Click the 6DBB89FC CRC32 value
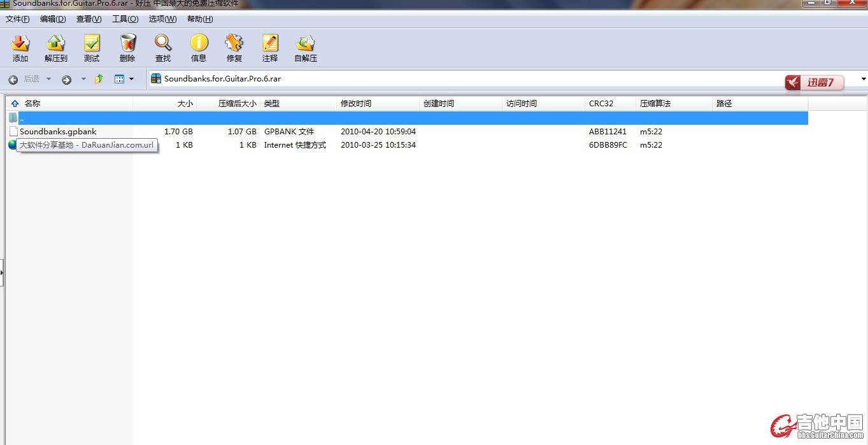The width and height of the screenshot is (868, 445). pyautogui.click(x=608, y=145)
